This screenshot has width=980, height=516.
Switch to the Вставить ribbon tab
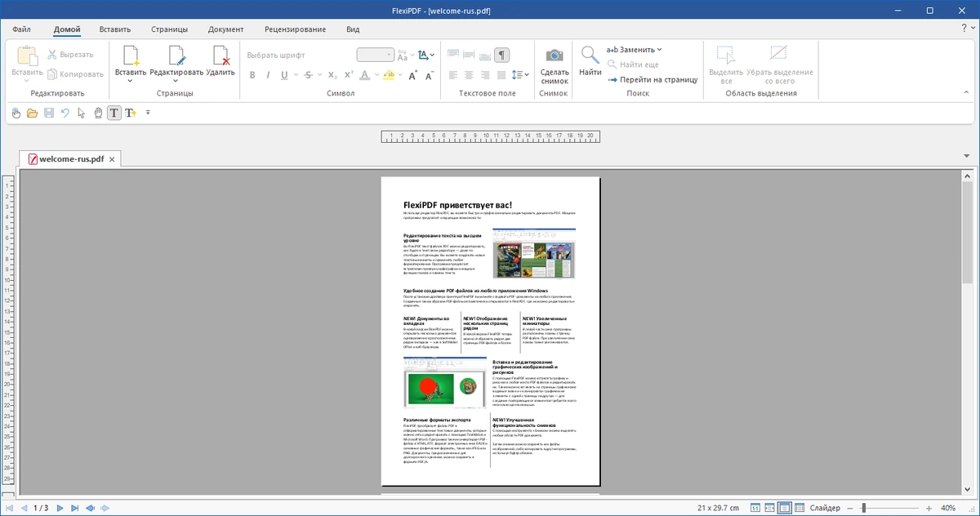coord(115,29)
